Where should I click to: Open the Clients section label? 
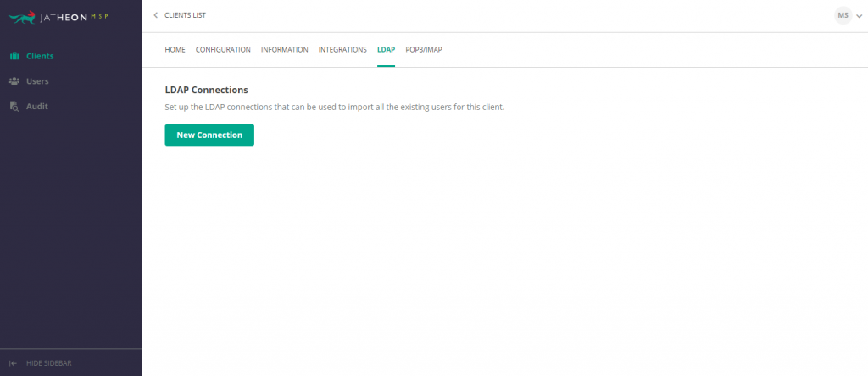click(x=40, y=56)
